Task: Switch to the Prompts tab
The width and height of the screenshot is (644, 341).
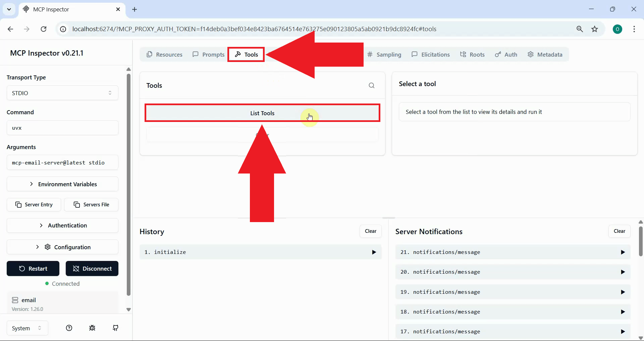Action: pos(208,54)
